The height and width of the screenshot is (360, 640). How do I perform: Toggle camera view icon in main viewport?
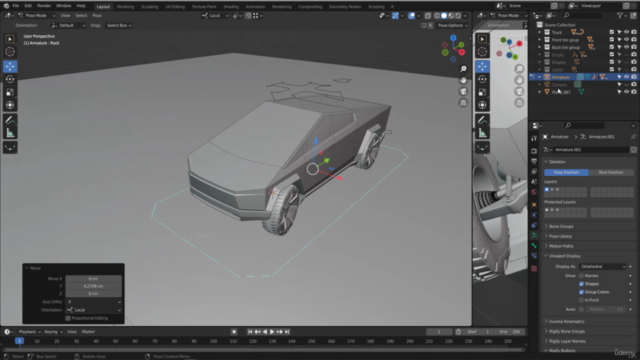point(463,91)
